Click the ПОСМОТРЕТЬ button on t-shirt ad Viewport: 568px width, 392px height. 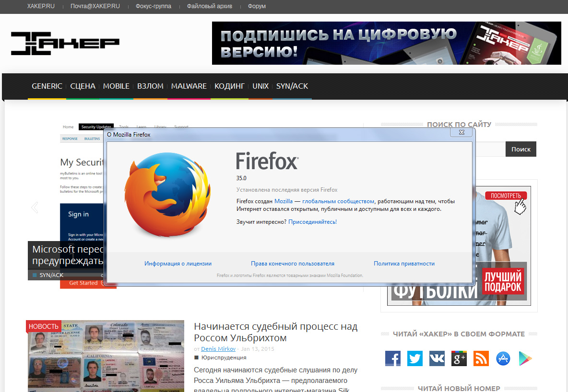tap(506, 196)
